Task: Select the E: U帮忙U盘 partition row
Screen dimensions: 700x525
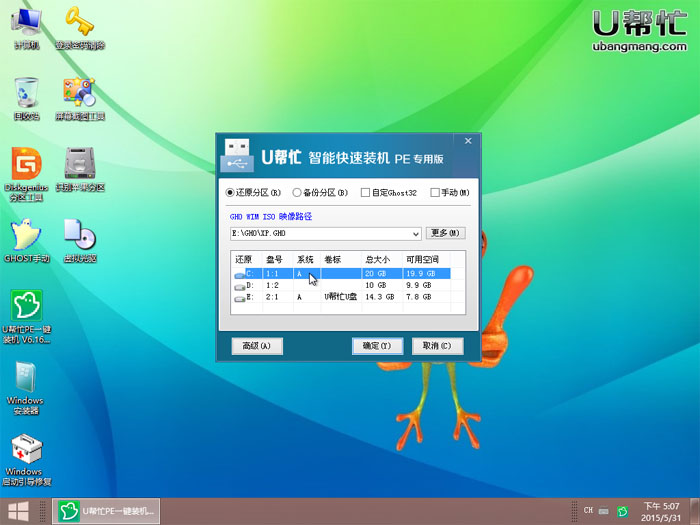Action: [x=340, y=297]
